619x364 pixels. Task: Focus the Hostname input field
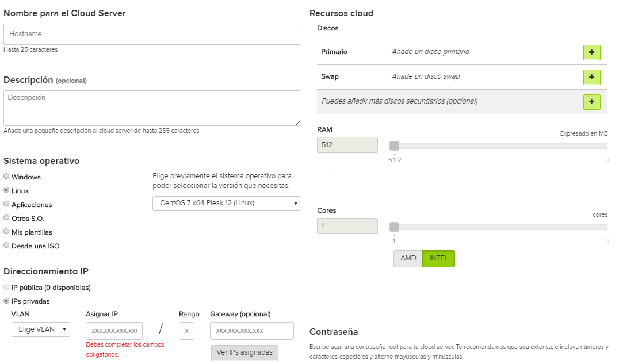tap(152, 35)
